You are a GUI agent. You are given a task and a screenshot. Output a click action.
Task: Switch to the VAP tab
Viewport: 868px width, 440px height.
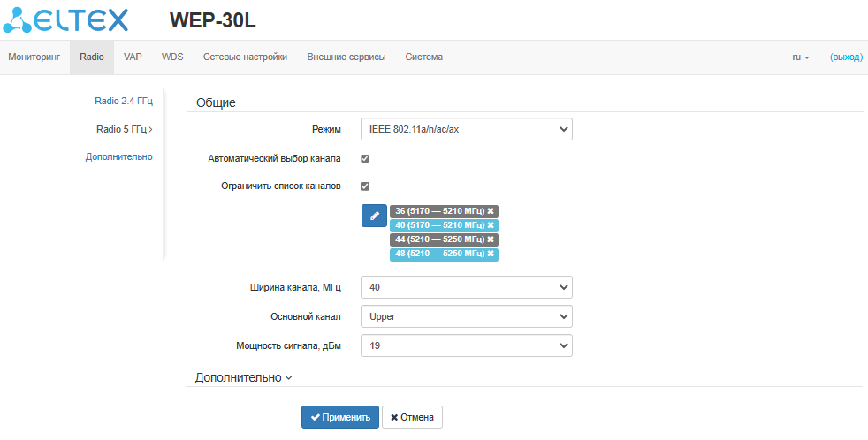[133, 57]
